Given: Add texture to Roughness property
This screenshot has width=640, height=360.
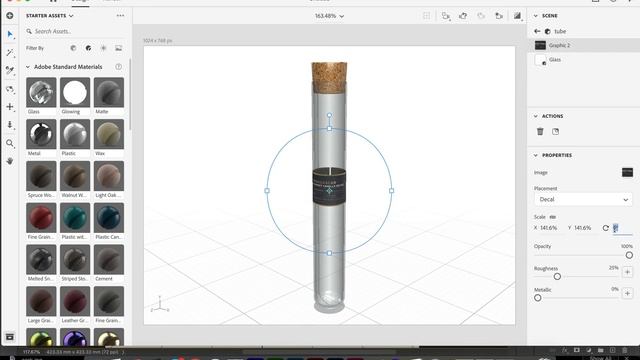Looking at the screenshot, I should [627, 272].
